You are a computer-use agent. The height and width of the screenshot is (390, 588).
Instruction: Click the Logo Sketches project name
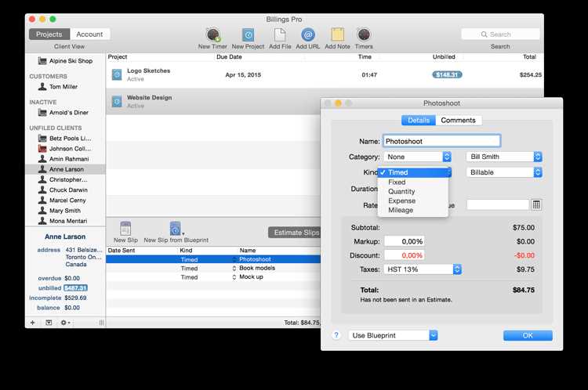(x=148, y=70)
